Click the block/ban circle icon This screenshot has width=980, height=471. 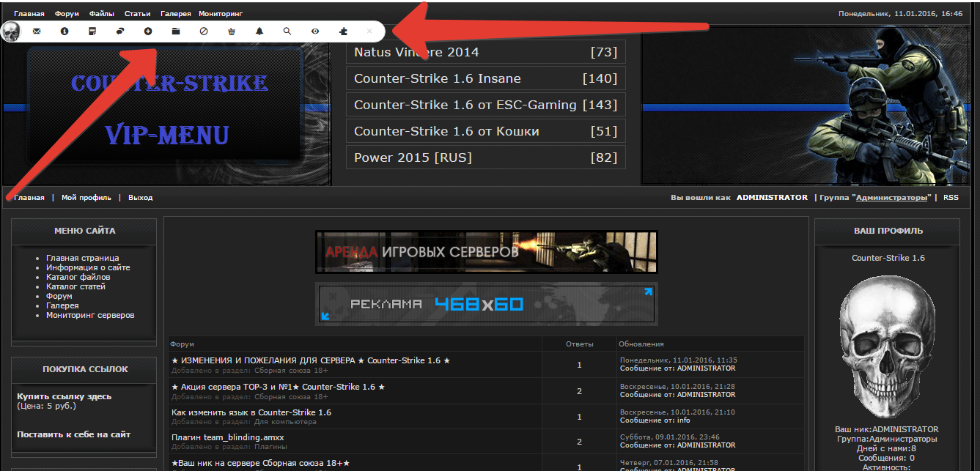(205, 31)
